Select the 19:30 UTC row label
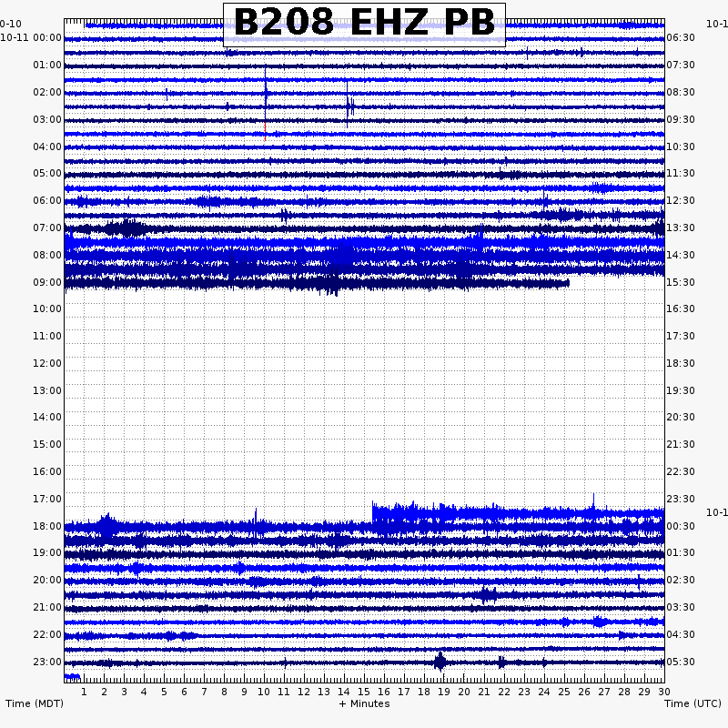Screen dimensions: 728x728 681,390
